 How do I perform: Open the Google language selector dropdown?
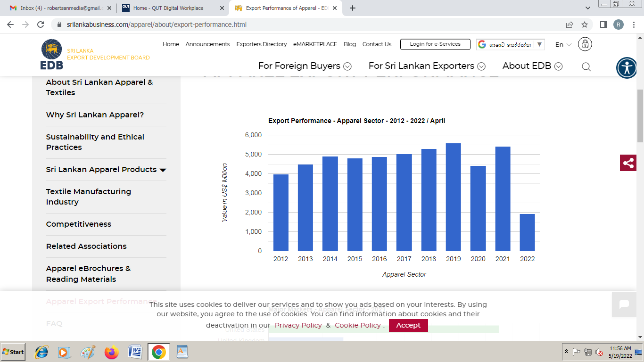click(x=511, y=44)
